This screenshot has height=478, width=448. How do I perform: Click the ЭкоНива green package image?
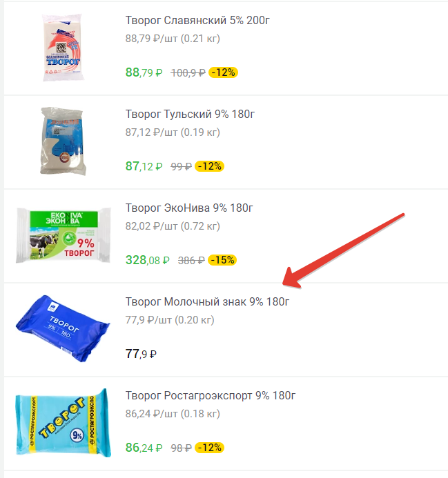pos(64,235)
